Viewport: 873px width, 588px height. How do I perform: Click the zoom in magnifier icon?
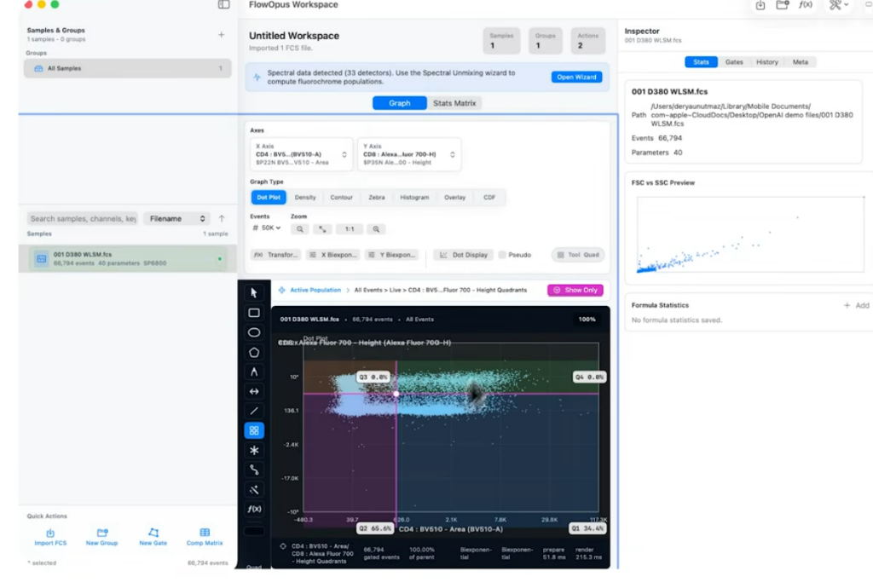pos(376,229)
